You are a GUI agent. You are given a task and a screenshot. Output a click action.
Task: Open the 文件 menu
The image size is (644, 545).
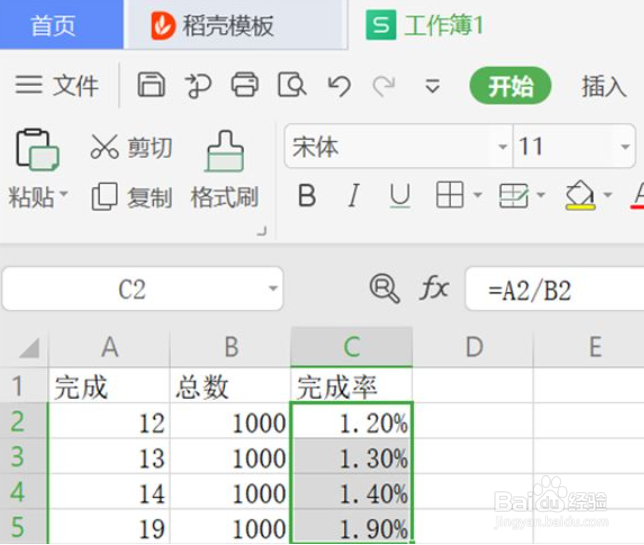click(57, 85)
